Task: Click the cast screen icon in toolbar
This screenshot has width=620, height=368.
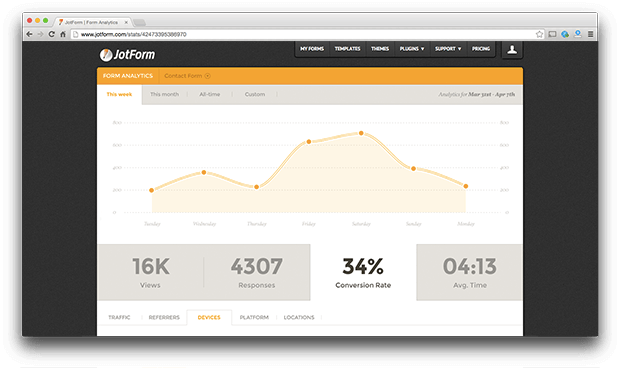Action: 552,34
